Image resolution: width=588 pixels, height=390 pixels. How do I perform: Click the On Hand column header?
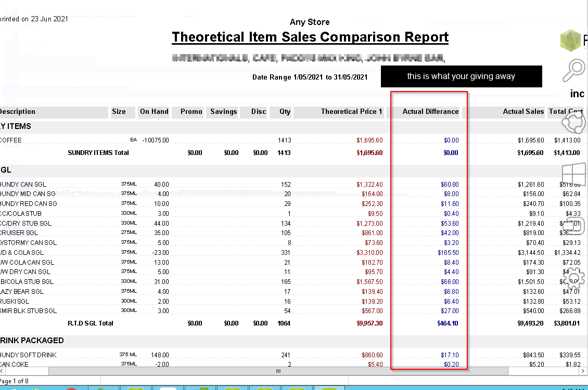pos(154,112)
